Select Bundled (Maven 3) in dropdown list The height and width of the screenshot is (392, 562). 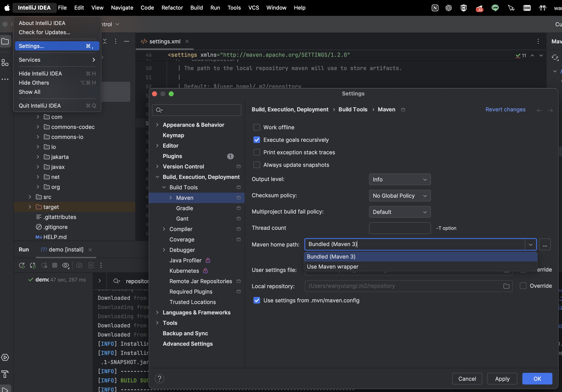pyautogui.click(x=420, y=256)
